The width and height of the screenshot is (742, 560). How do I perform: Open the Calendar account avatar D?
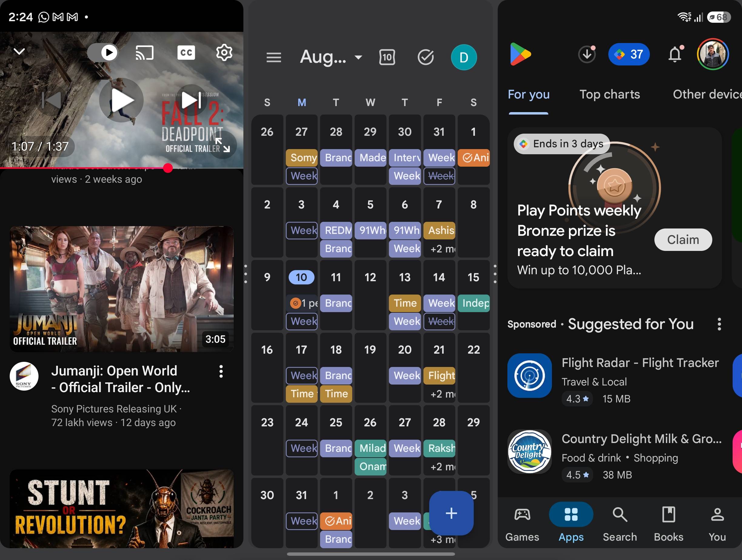[x=464, y=57]
